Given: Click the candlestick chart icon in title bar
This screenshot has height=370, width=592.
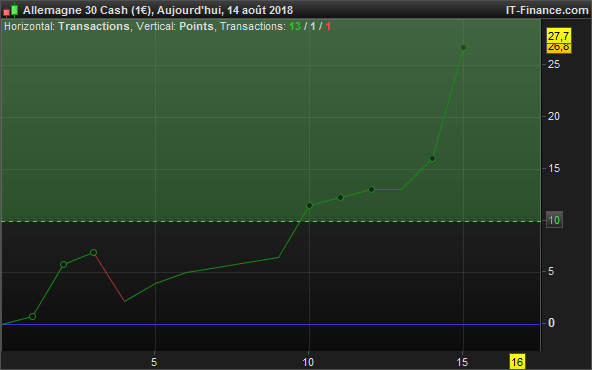Looking at the screenshot, I should (x=11, y=10).
